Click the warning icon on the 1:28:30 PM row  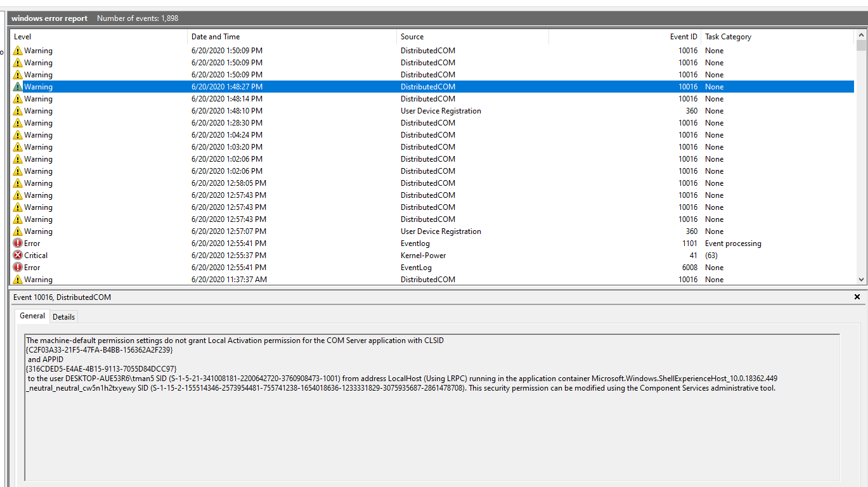click(x=18, y=123)
